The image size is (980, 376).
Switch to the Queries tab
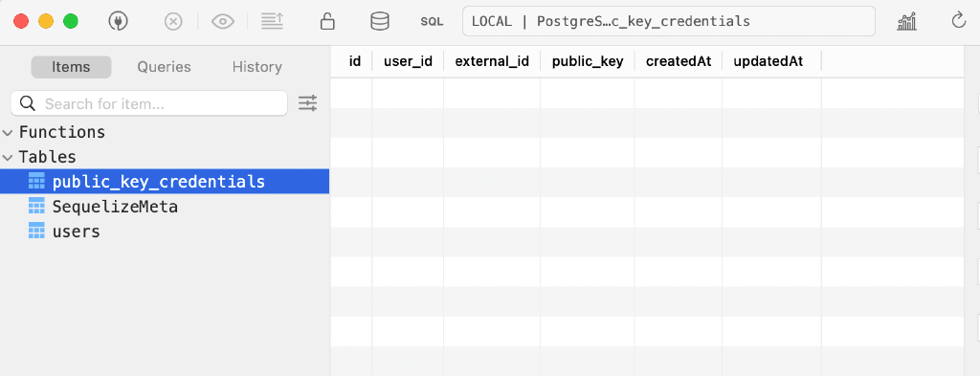(x=165, y=67)
